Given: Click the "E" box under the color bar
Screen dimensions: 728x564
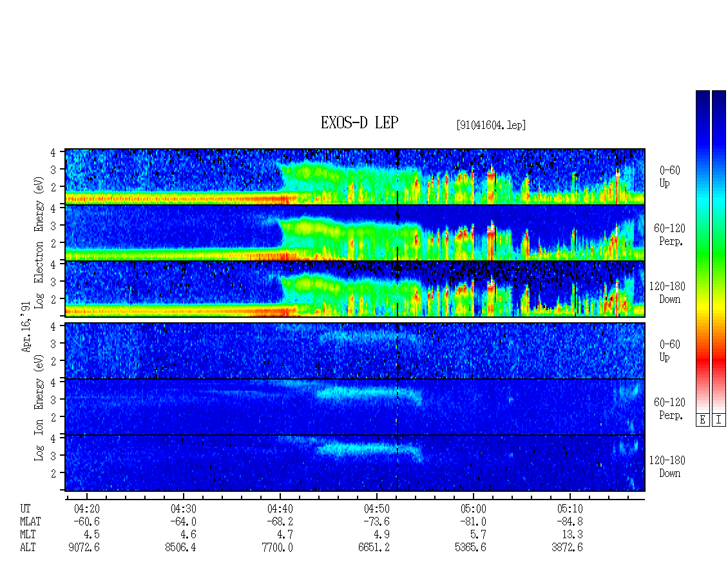Looking at the screenshot, I should coord(702,420).
